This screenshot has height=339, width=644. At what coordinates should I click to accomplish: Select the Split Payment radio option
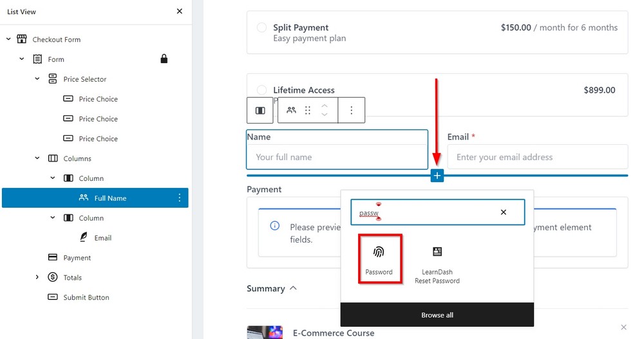261,28
